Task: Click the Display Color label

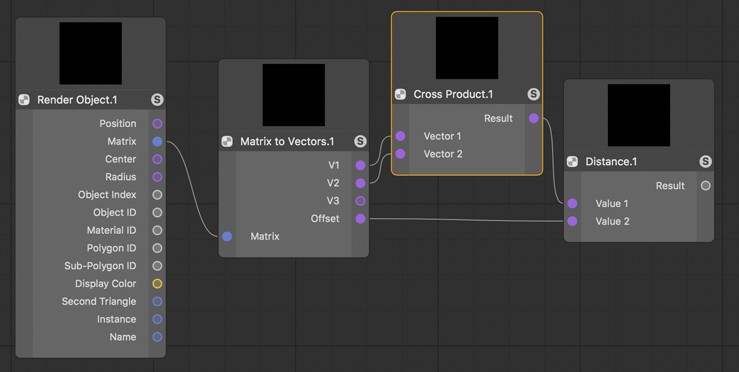Action: [x=106, y=284]
